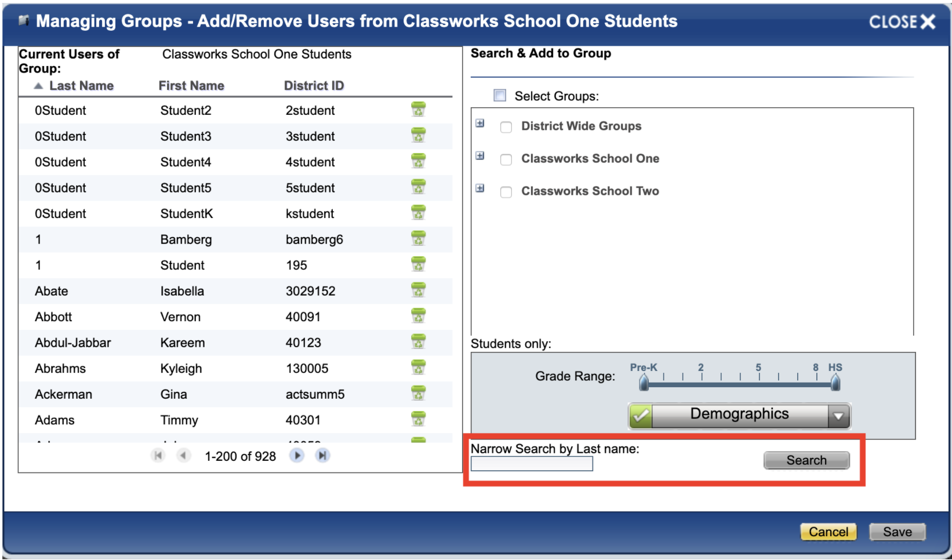Click the Classworks School One group label

point(590,159)
